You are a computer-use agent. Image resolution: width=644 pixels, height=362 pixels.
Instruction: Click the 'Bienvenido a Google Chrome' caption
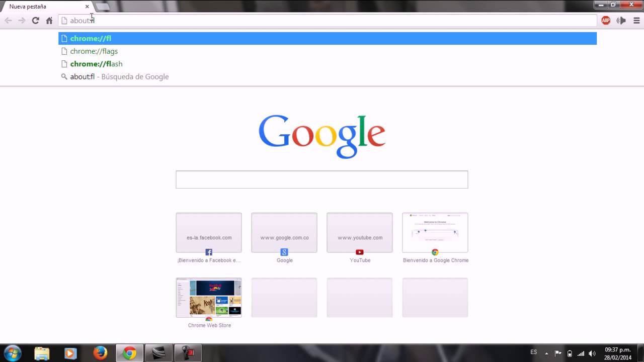point(436,260)
